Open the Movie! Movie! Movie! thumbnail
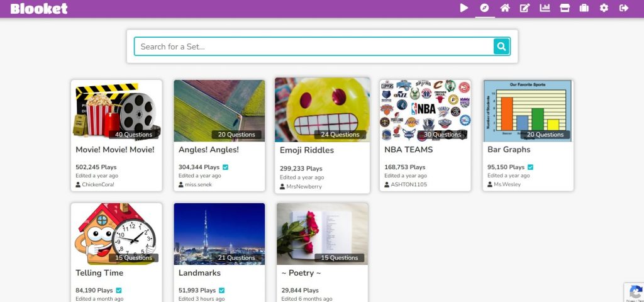Screen dimensions: 644x302 point(116,111)
